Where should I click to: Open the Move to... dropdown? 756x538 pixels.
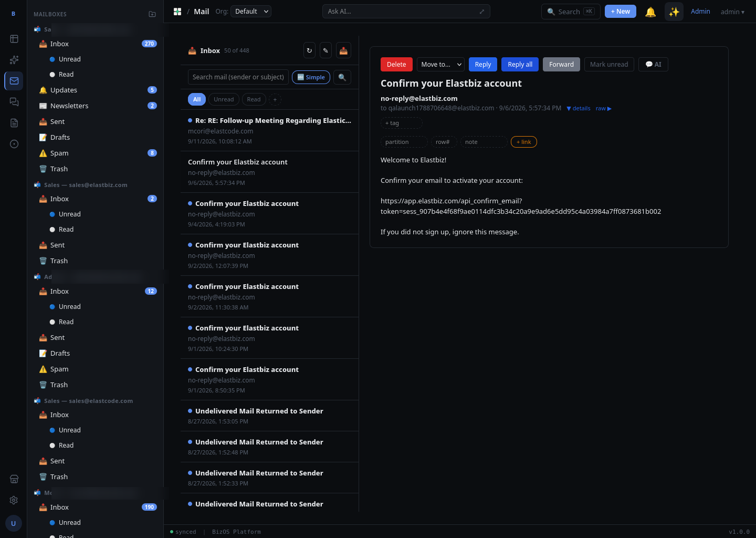(x=440, y=64)
